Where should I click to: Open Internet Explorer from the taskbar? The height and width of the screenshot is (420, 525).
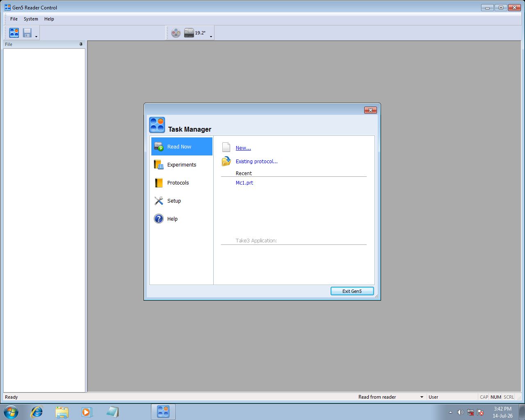pos(37,412)
